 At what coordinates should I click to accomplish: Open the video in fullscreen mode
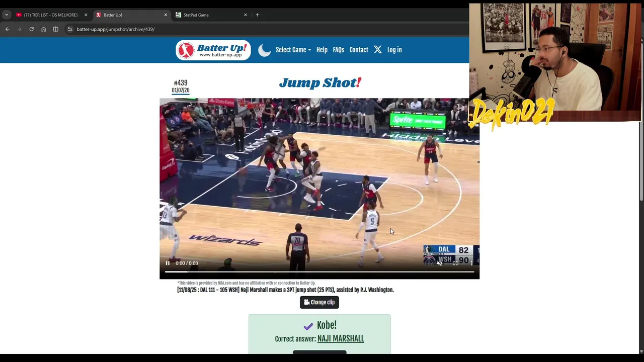pyautogui.click(x=455, y=263)
